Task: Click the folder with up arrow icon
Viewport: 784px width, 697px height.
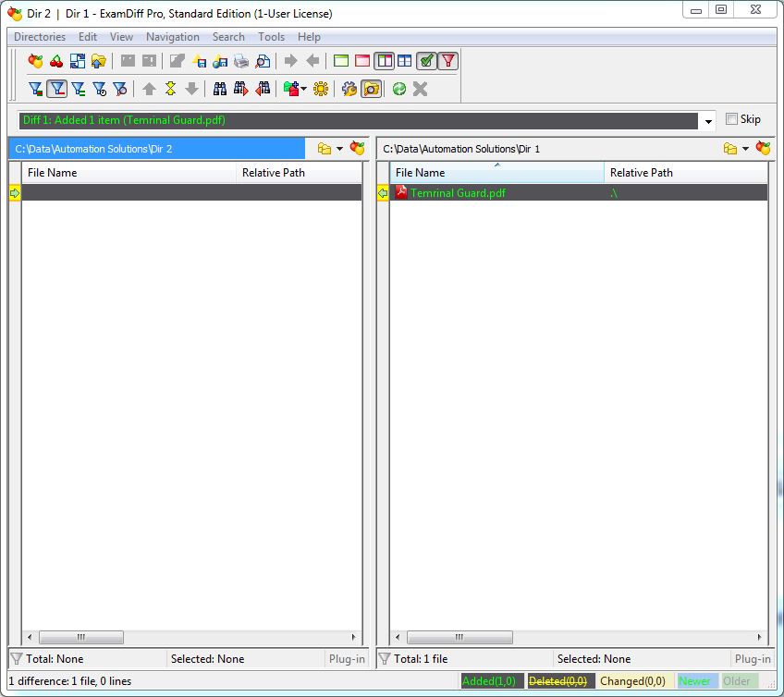Action: click(99, 61)
